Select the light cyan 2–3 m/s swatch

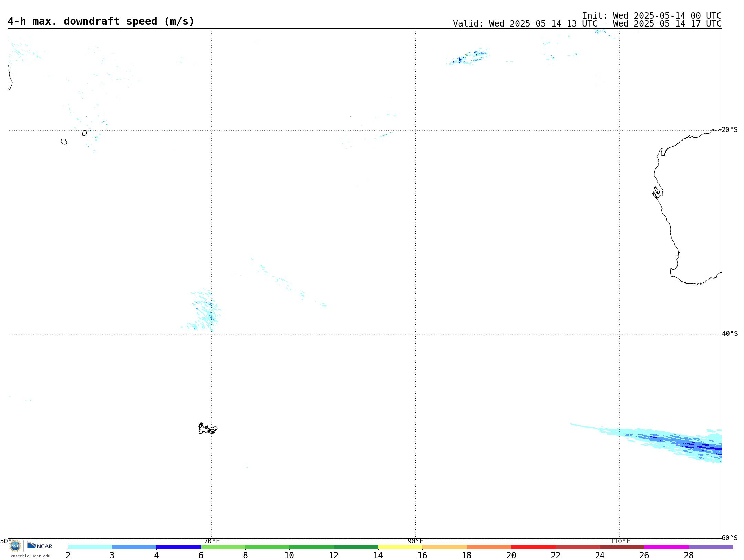90,547
